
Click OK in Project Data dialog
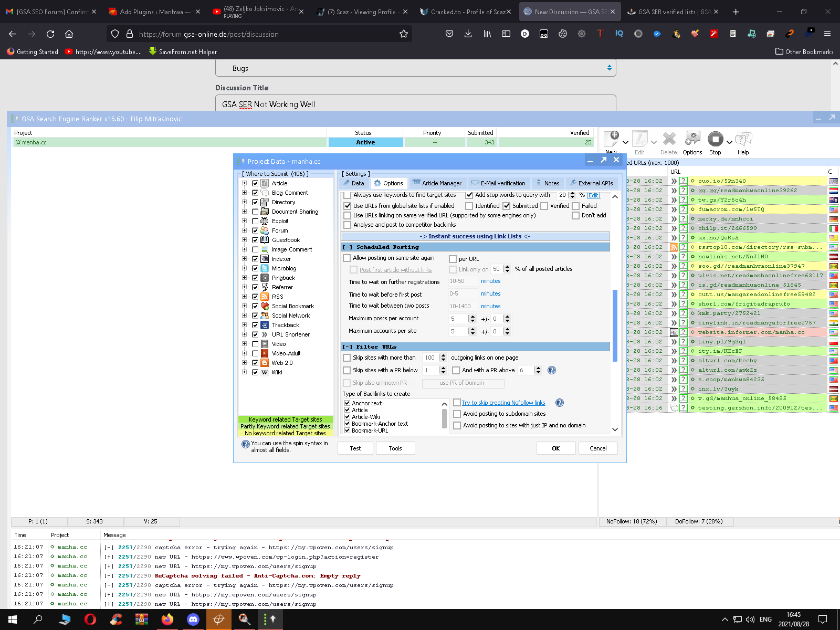556,448
